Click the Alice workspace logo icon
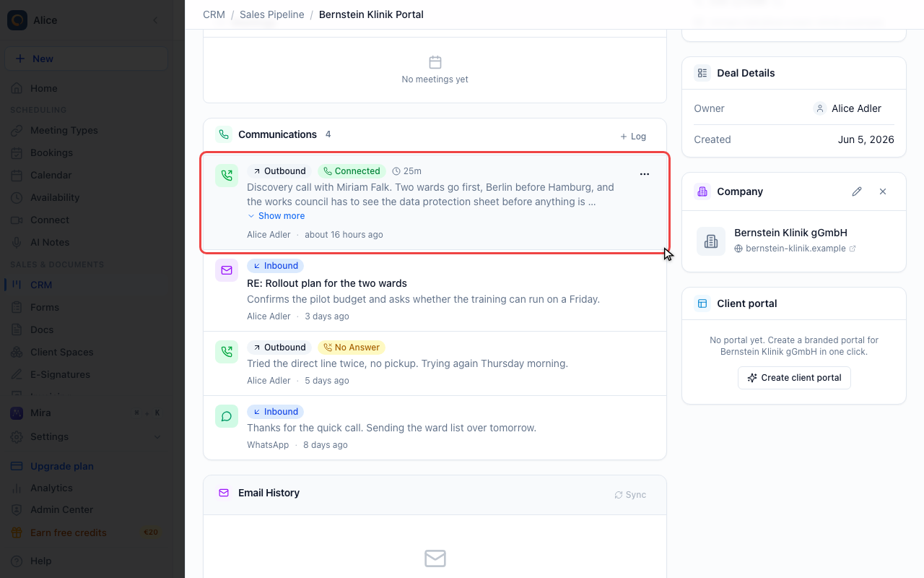This screenshot has width=924, height=578. pyautogui.click(x=17, y=20)
